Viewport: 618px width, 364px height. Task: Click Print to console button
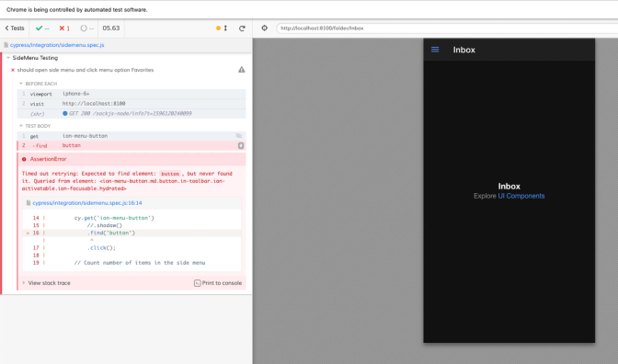pos(218,283)
